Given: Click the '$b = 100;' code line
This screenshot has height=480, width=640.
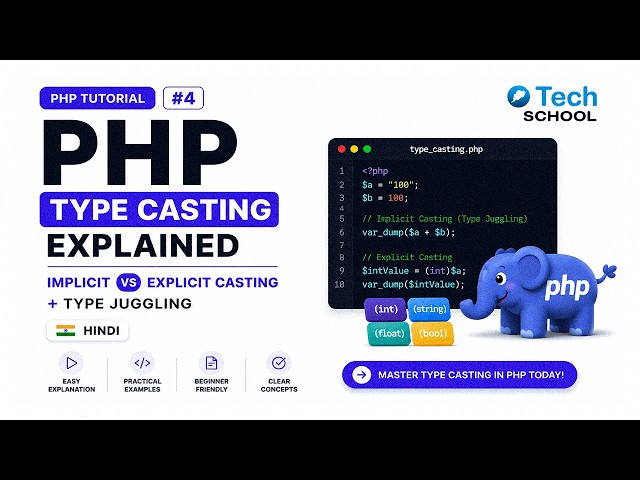Looking at the screenshot, I should pos(385,198).
